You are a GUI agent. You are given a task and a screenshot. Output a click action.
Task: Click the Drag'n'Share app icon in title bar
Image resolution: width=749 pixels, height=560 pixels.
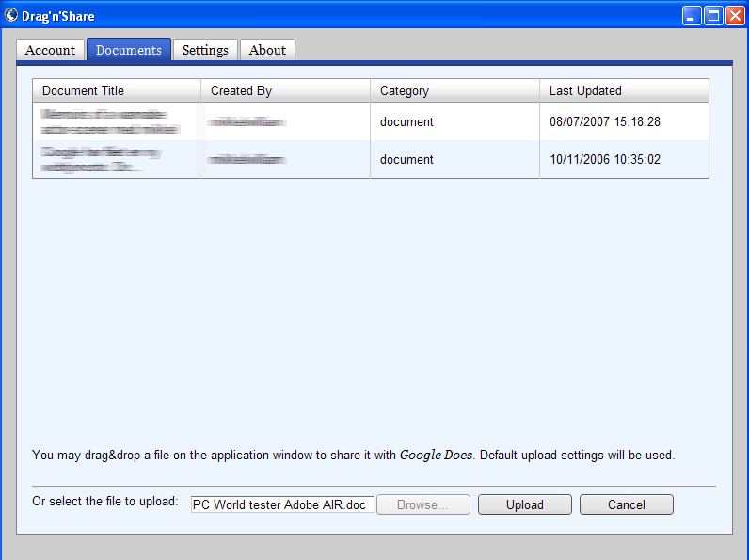coord(11,15)
